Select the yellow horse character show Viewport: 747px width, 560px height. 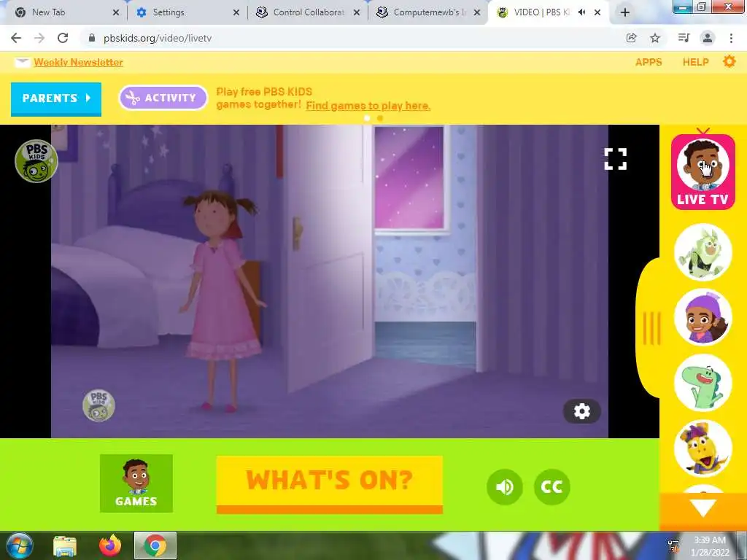[x=703, y=448]
